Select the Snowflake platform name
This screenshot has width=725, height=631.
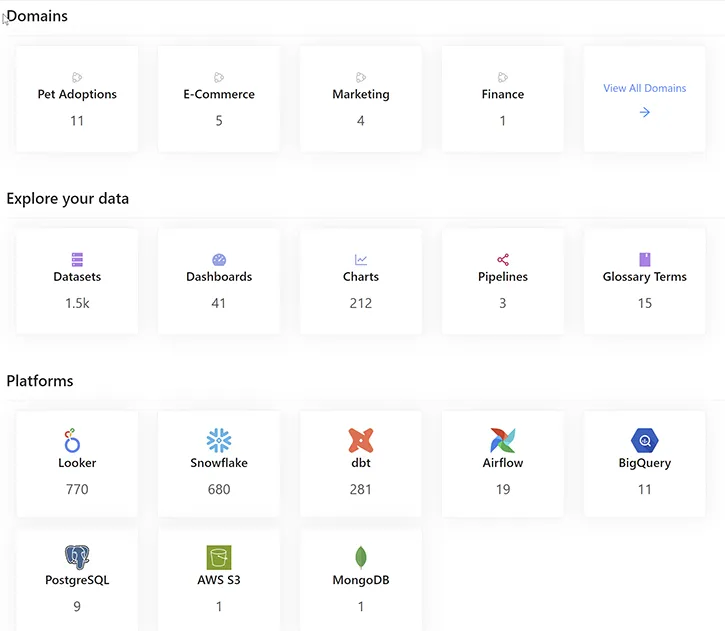point(219,463)
